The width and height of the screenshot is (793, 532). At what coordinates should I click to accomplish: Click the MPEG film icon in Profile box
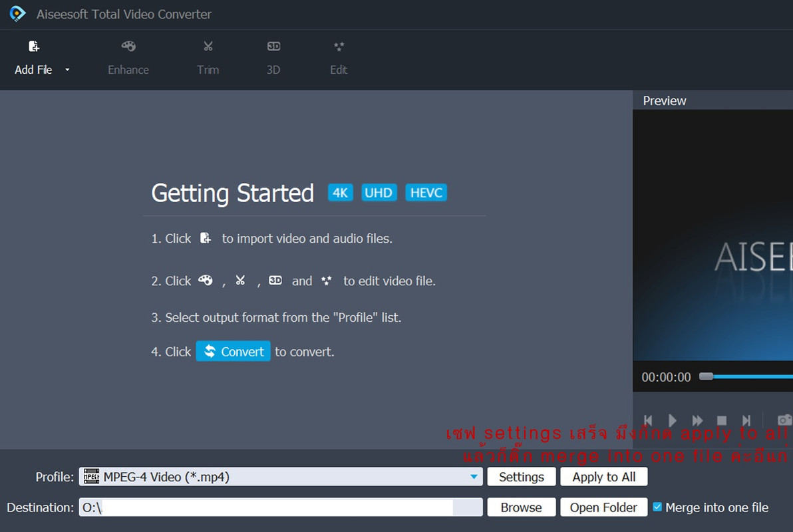tap(91, 476)
